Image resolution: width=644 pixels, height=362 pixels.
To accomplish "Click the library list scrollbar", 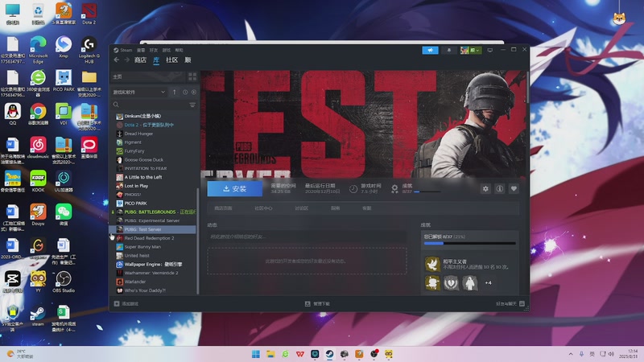I will click(x=198, y=241).
